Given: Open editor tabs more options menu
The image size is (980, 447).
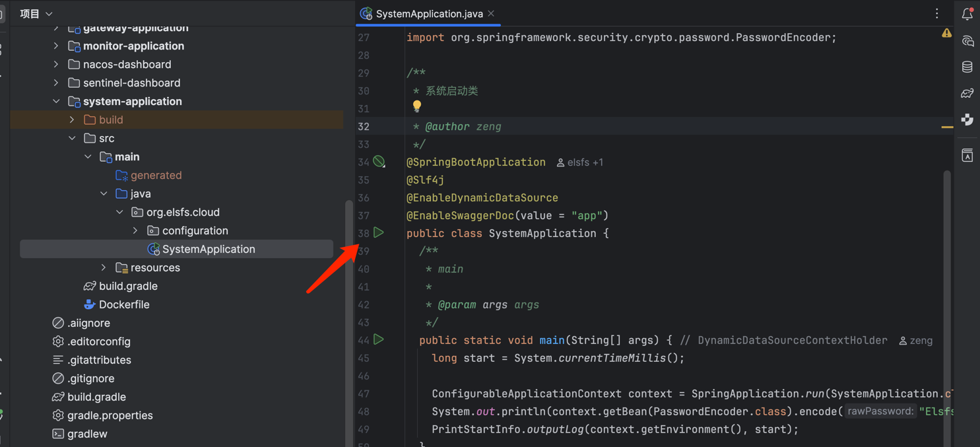Looking at the screenshot, I should click(x=936, y=14).
